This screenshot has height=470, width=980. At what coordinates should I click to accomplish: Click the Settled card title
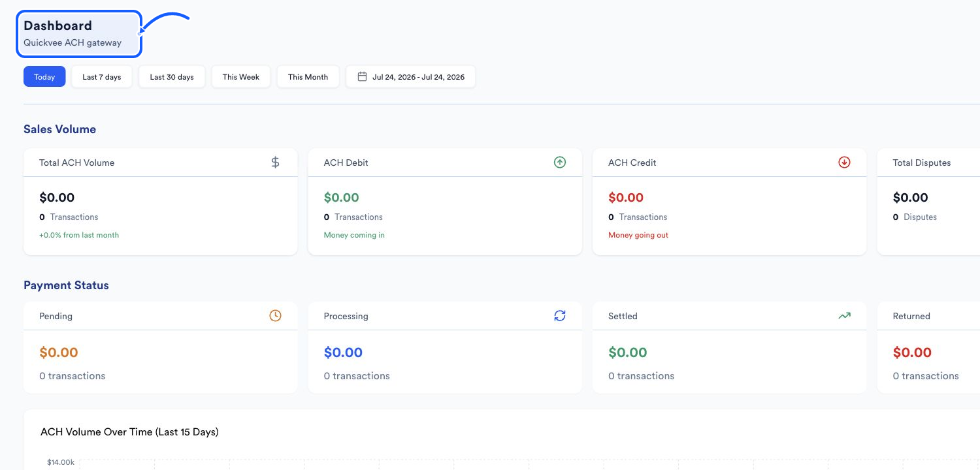pyautogui.click(x=623, y=316)
